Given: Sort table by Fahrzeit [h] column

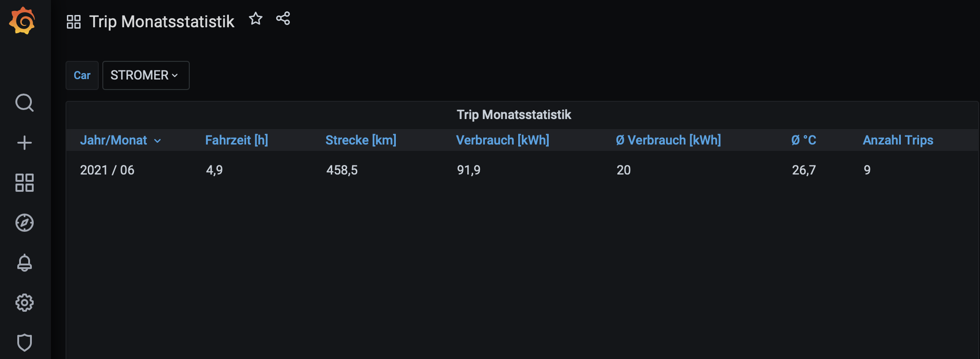Looking at the screenshot, I should coord(237,140).
